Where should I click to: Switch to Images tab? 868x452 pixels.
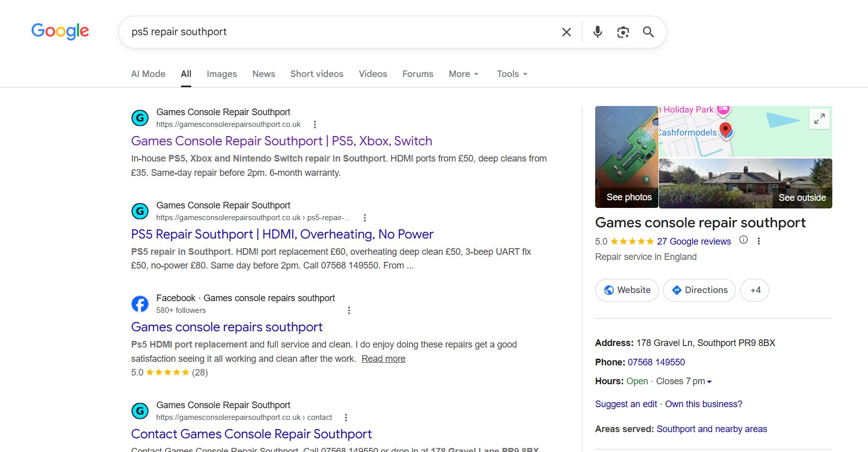click(x=222, y=74)
